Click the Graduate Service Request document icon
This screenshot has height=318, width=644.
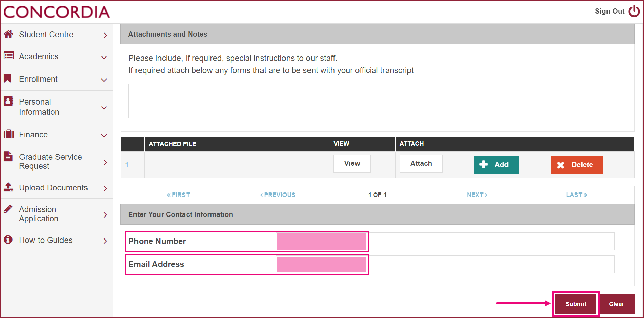click(x=8, y=156)
